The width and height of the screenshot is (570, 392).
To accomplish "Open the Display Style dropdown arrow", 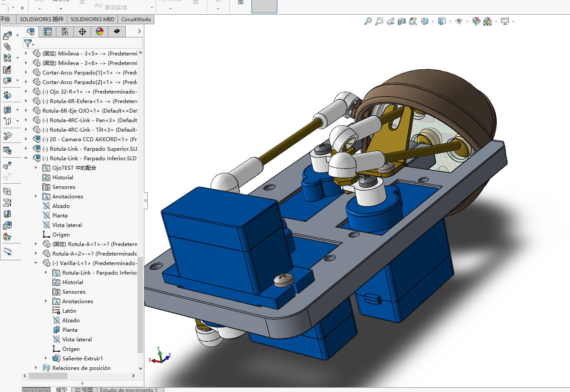I will click(x=450, y=21).
